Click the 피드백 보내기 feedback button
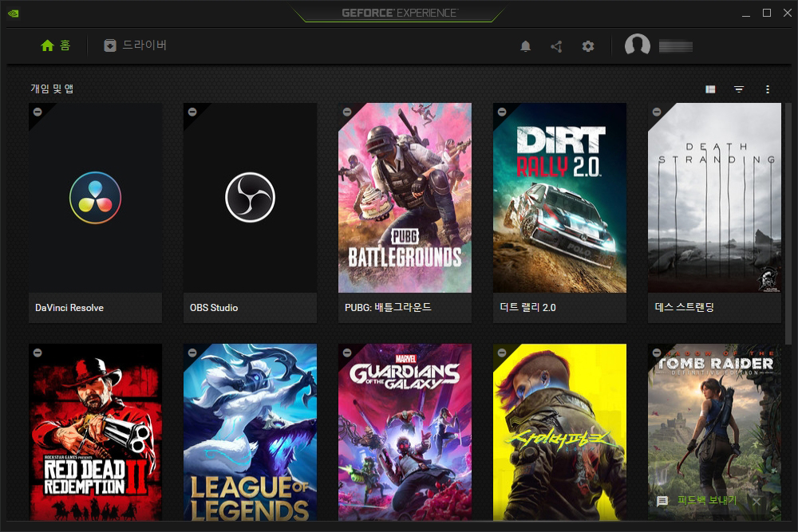798x532 pixels. click(x=707, y=500)
